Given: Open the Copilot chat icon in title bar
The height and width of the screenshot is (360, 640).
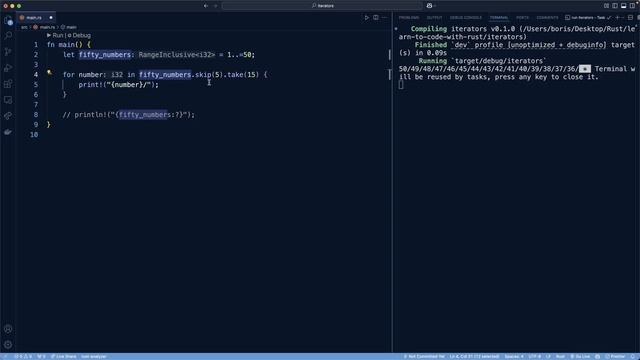Looking at the screenshot, I should [x=429, y=6].
